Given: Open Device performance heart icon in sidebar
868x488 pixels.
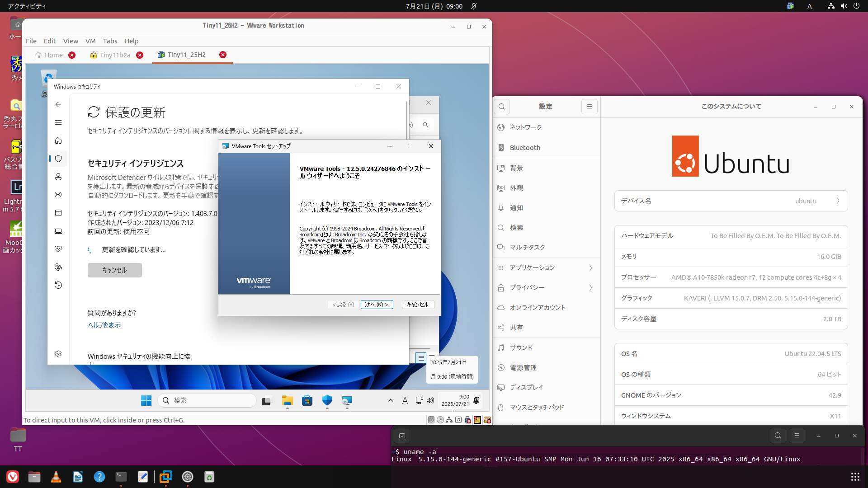Looking at the screenshot, I should tap(58, 249).
